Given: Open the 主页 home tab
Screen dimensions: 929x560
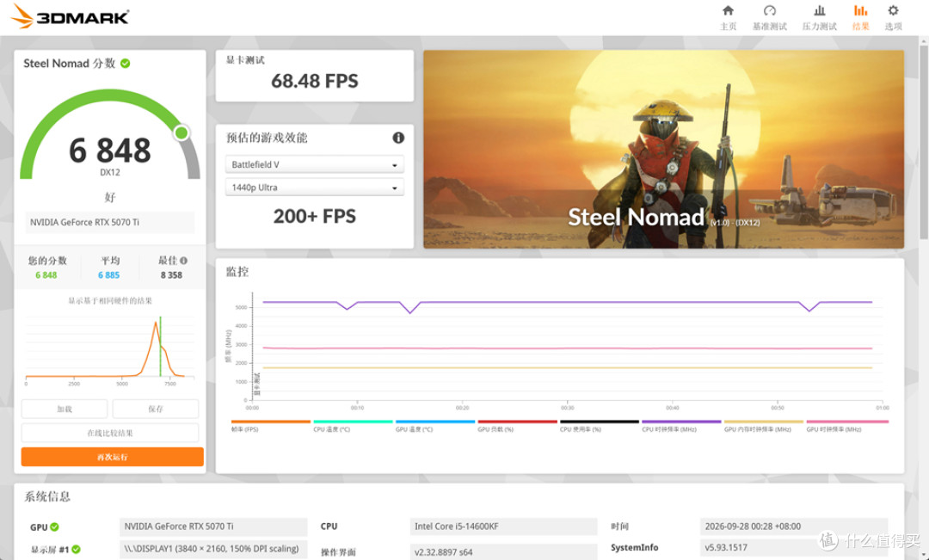Looking at the screenshot, I should pyautogui.click(x=728, y=18).
